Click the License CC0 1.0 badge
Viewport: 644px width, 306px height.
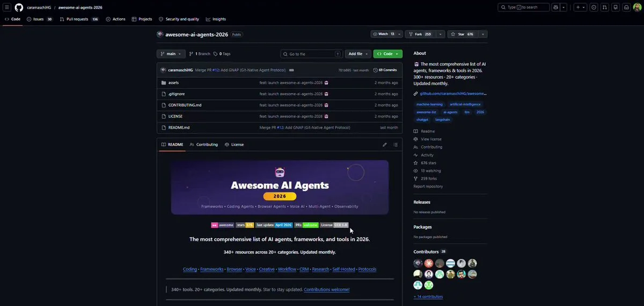(334, 225)
